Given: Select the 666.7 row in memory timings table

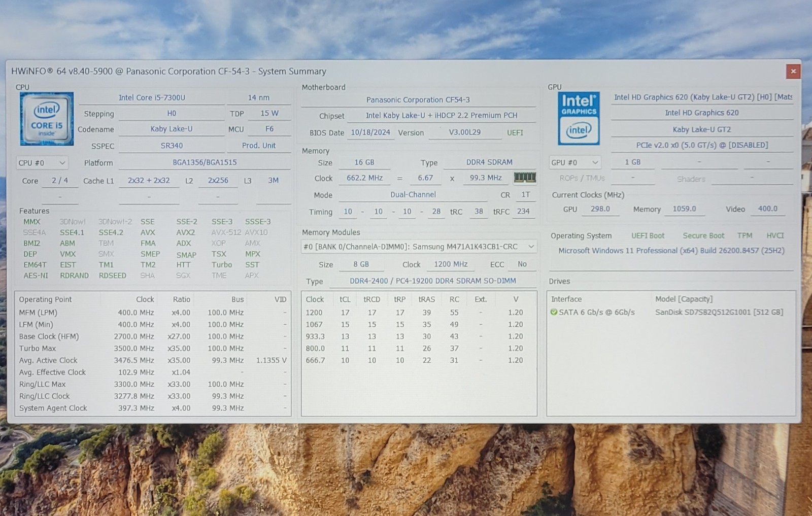Looking at the screenshot, I should pos(419,360).
